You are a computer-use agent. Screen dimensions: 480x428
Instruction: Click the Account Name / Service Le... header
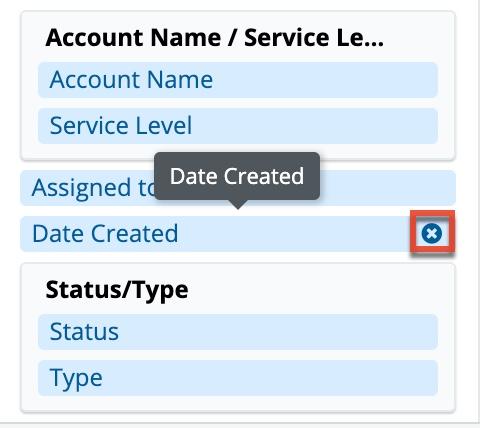pyautogui.click(x=215, y=38)
